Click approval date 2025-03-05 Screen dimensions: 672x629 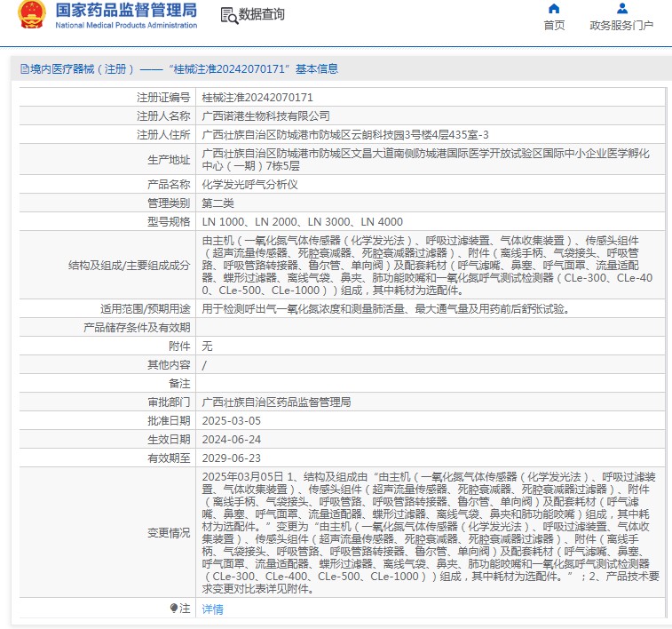232,421
